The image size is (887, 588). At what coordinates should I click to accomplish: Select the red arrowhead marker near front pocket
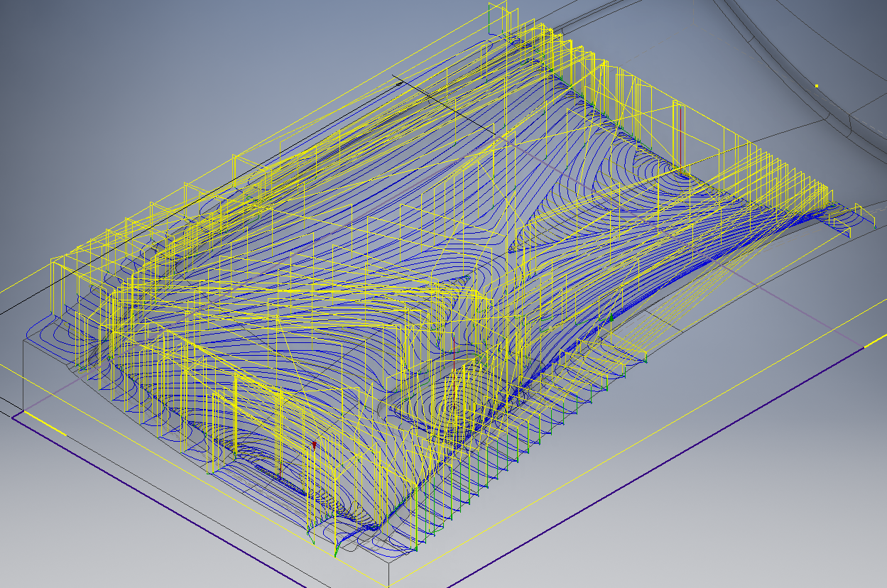click(314, 444)
